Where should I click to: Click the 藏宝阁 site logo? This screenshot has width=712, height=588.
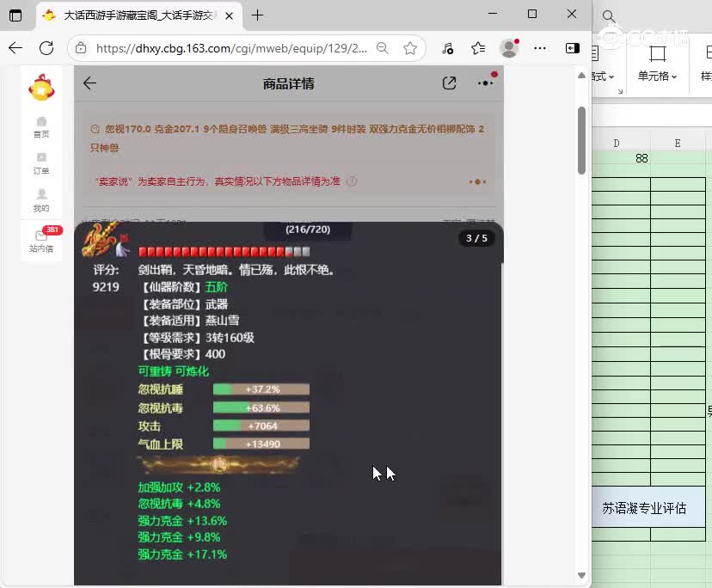coord(41,88)
